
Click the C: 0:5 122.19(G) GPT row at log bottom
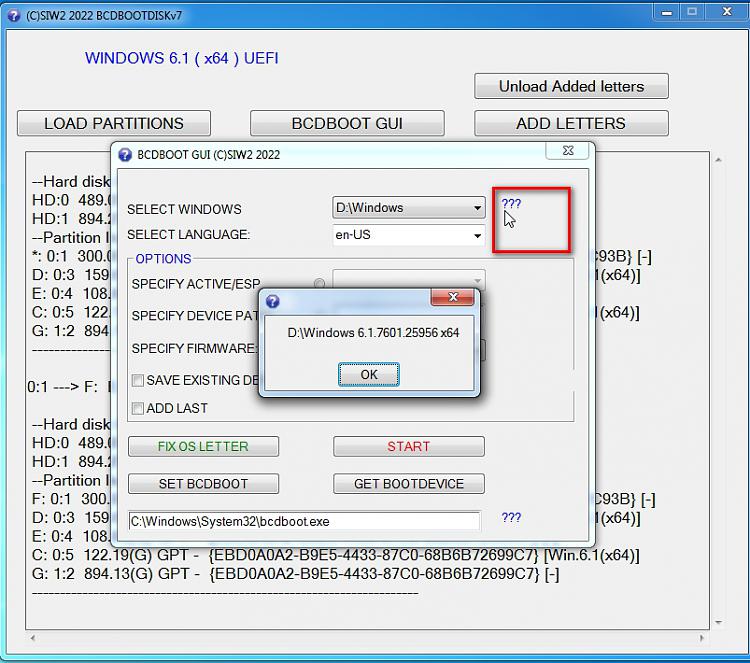[x=335, y=555]
